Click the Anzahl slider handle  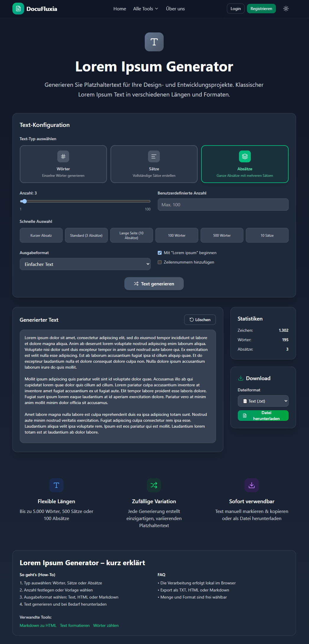25,201
